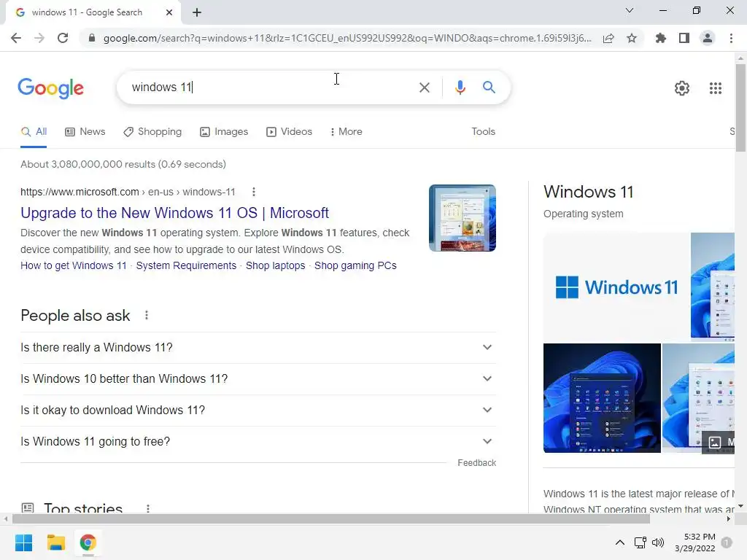This screenshot has height=560, width=747.
Task: Expand 'Is there really a Windows 11?'
Action: pos(258,348)
